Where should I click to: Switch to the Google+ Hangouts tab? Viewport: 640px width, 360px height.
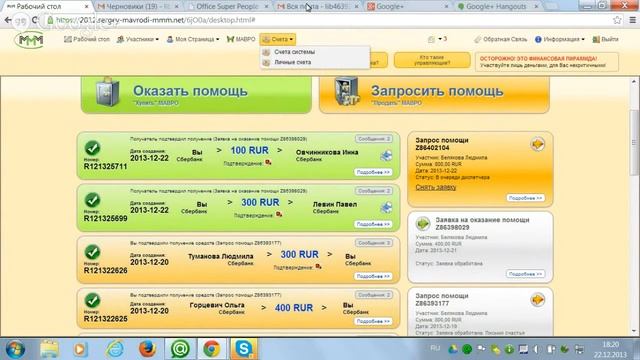click(498, 7)
